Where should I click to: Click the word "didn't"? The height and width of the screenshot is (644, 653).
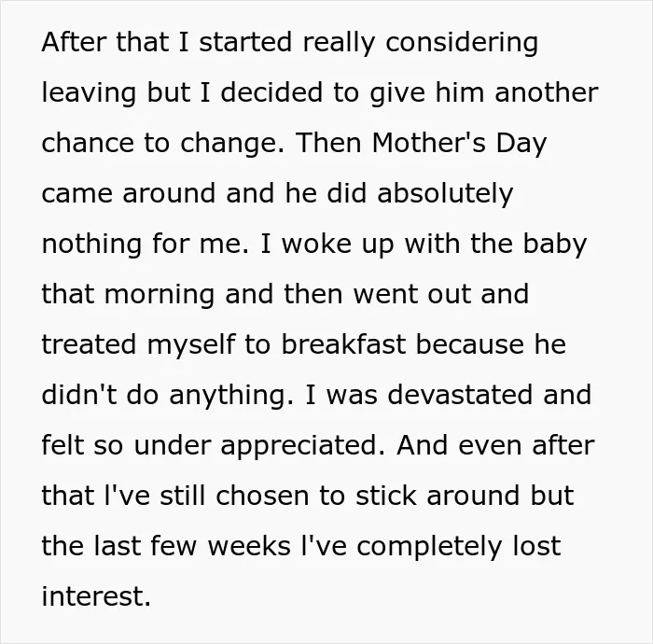(79, 395)
